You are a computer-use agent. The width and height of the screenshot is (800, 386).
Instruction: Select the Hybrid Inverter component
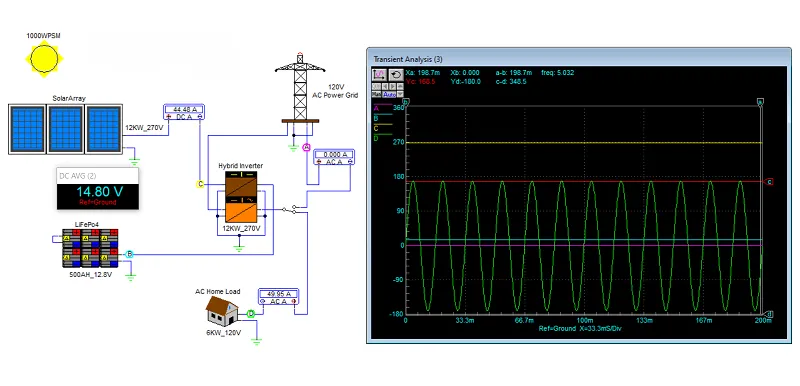[x=241, y=197]
